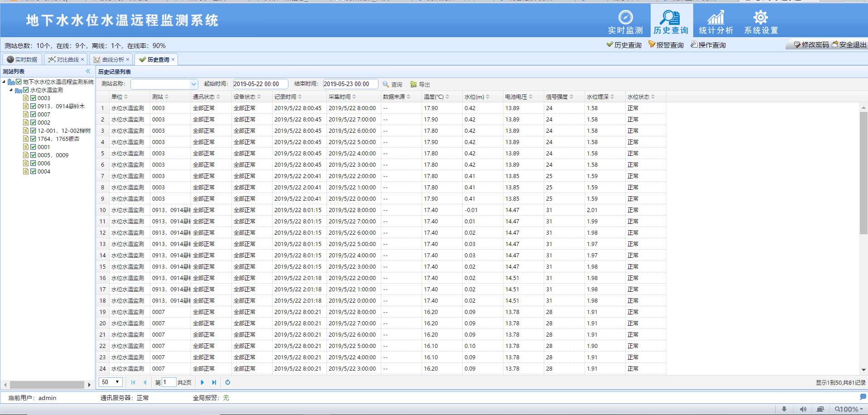Image resolution: width=868 pixels, height=415 pixels.
Task: Toggle checkbox for root 地下水水位水温远程监测系统
Action: pos(19,82)
